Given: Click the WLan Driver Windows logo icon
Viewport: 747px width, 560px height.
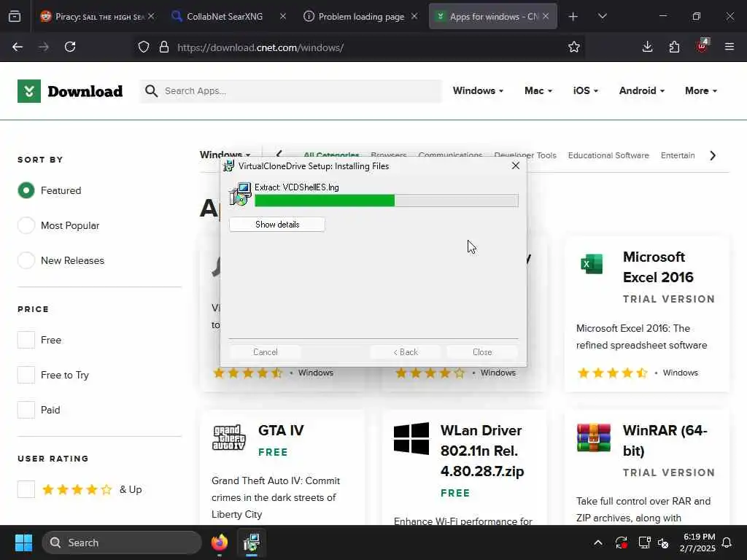Looking at the screenshot, I should [x=411, y=438].
